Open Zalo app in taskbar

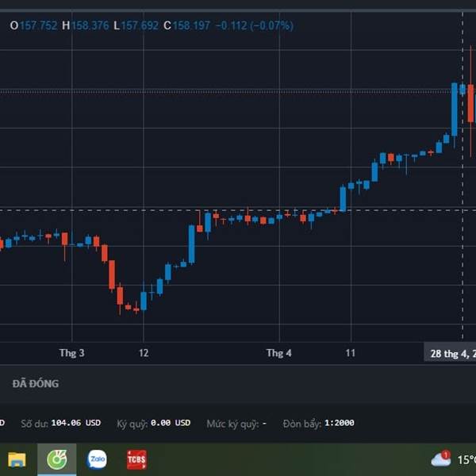[x=97, y=459]
